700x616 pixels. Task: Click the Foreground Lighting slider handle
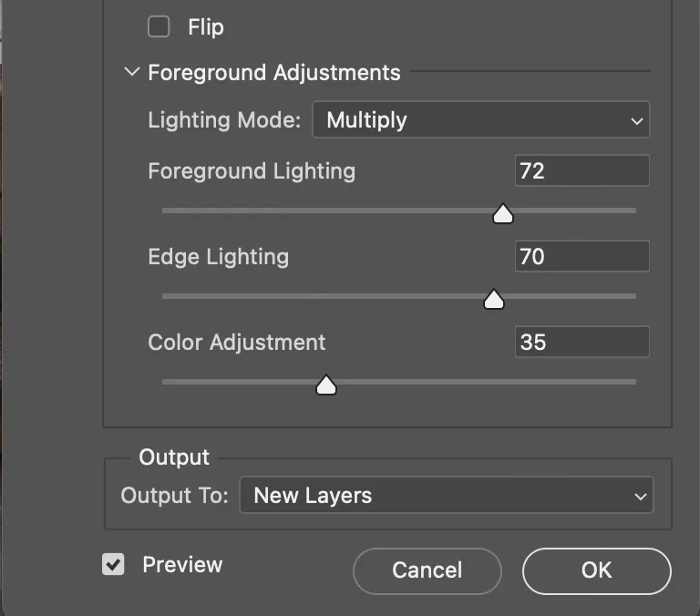[x=502, y=214]
